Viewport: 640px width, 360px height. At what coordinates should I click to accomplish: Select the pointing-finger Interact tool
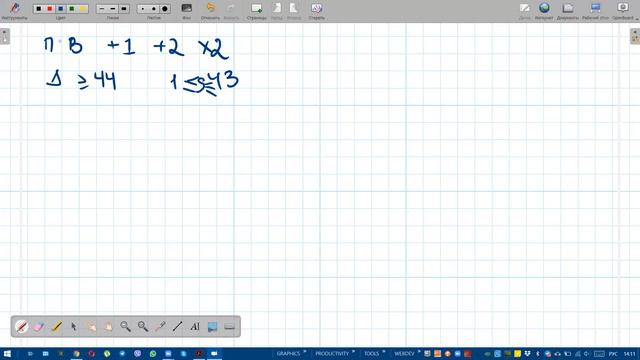pos(91,327)
